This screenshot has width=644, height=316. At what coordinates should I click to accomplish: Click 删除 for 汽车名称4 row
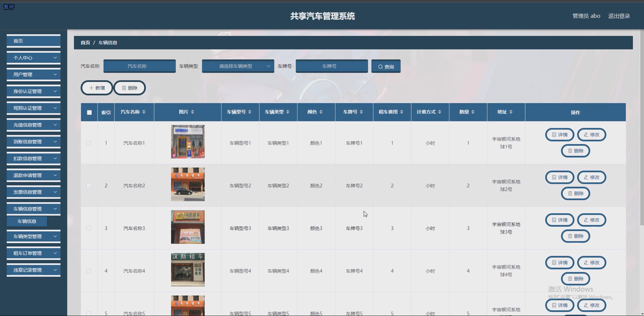click(575, 279)
